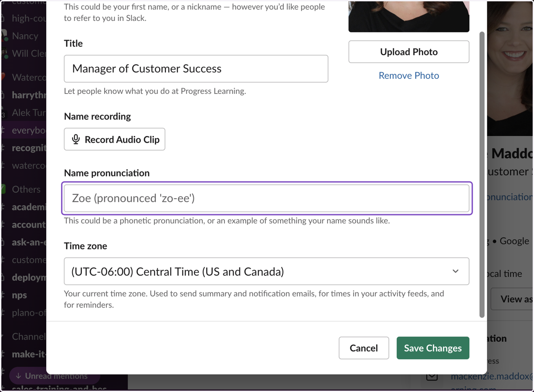Open Nancy in the Slack sidebar

25,36
